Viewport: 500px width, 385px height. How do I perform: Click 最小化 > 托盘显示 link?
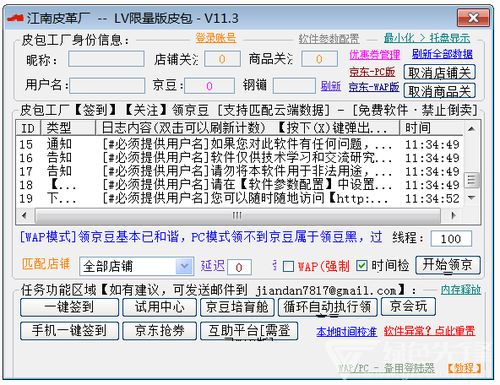(427, 38)
